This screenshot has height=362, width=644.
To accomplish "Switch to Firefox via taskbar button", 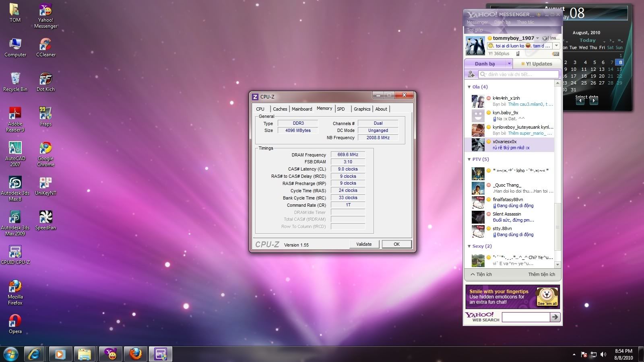I will pos(136,354).
